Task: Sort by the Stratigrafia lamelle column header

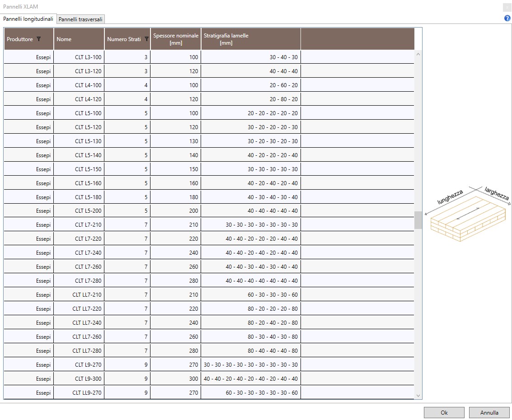Action: 251,39
